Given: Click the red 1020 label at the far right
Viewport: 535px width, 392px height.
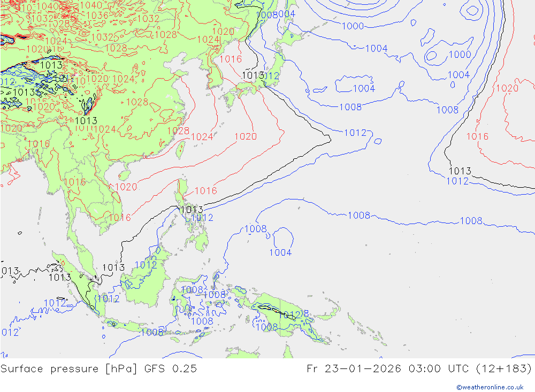Looking at the screenshot, I should pos(507,88).
